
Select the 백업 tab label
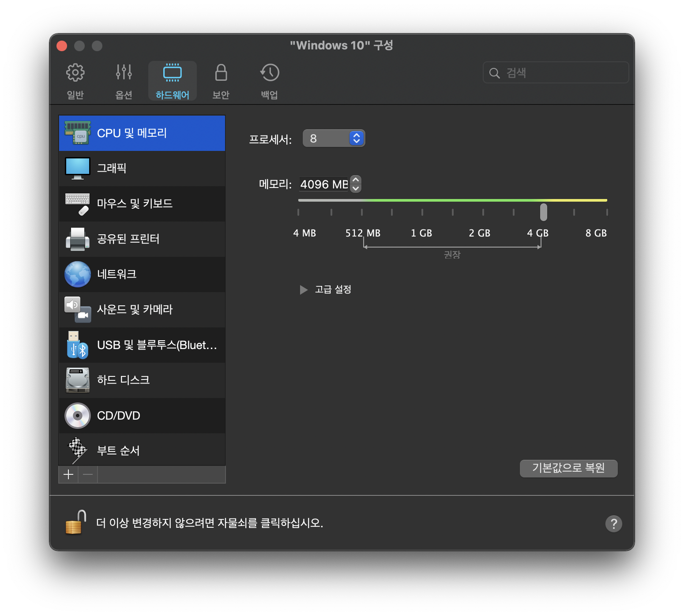pos(270,95)
